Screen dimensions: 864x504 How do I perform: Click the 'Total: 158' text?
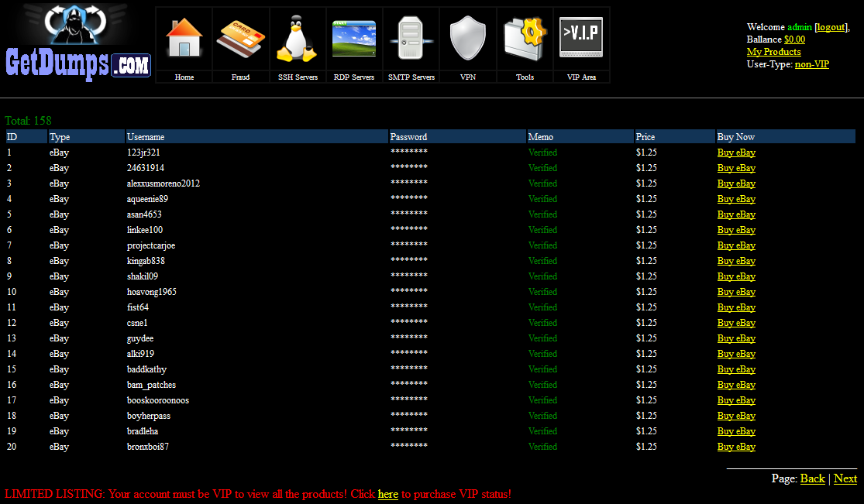[28, 121]
